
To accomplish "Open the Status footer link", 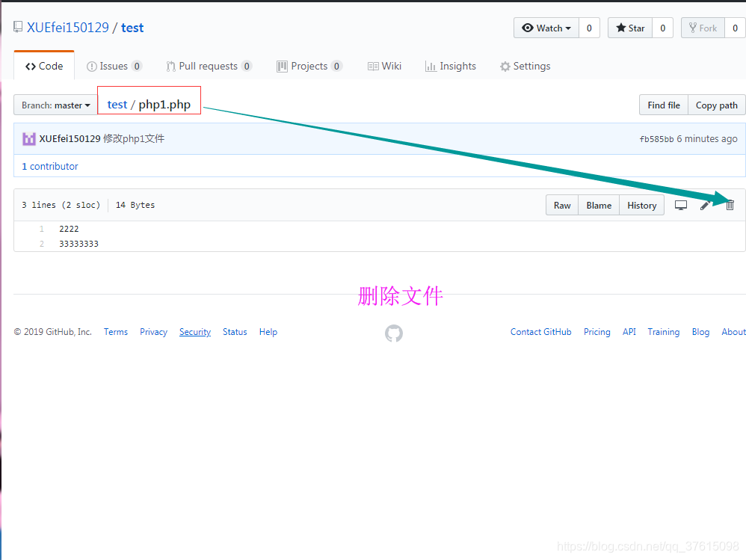I will [235, 332].
